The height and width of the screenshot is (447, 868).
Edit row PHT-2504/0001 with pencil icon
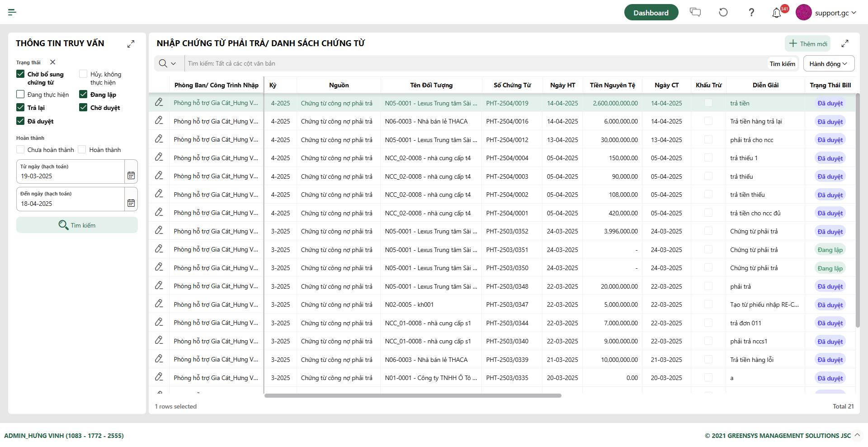[x=159, y=212]
